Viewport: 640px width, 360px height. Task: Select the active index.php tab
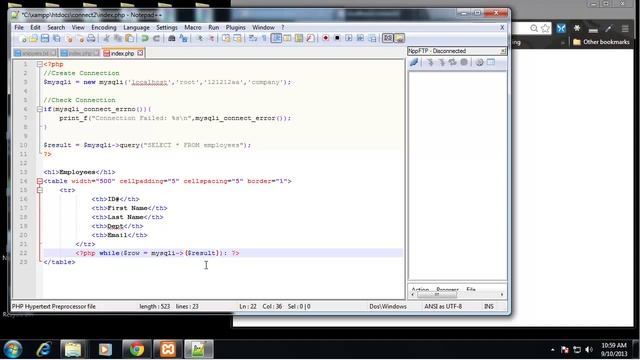122,53
